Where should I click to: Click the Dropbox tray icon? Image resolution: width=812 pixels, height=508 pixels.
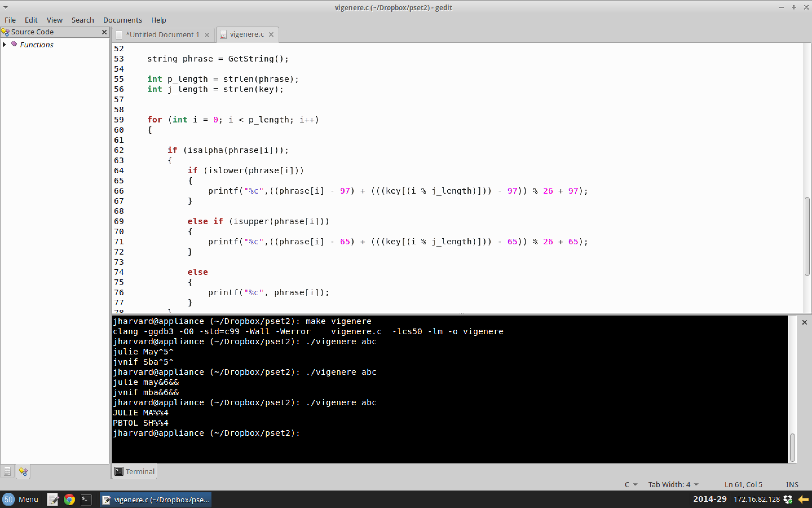coord(788,499)
